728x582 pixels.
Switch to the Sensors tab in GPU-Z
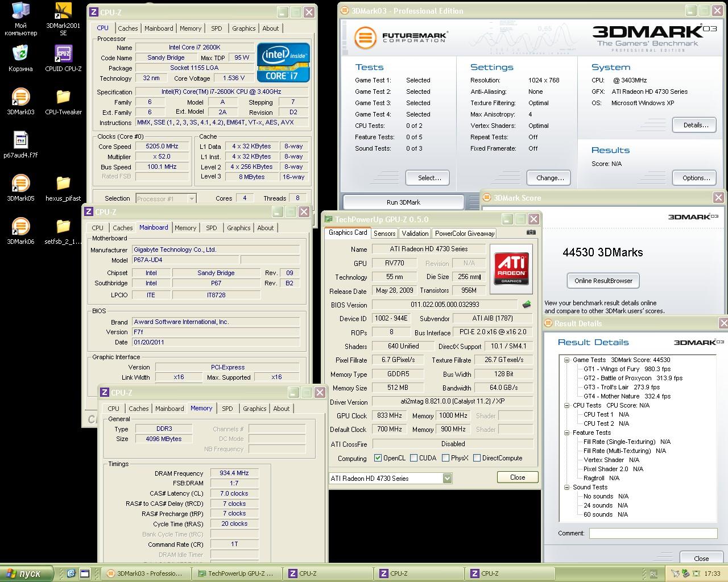click(x=384, y=234)
